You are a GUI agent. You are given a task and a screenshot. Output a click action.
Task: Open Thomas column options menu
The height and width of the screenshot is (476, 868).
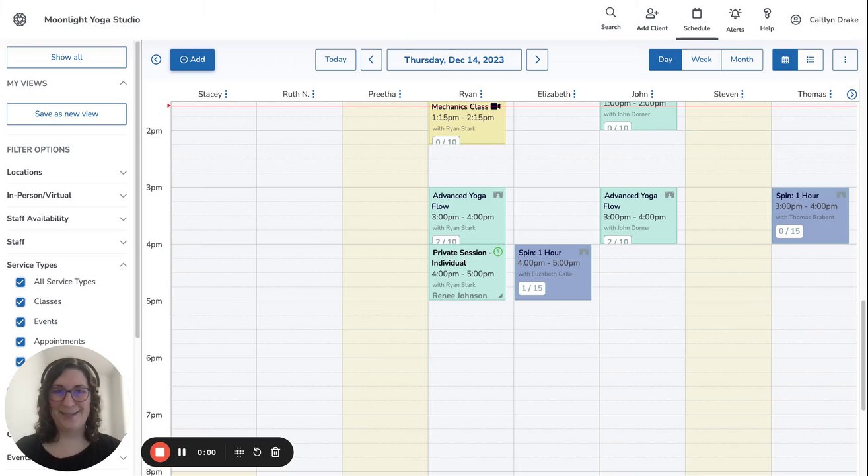pos(830,94)
